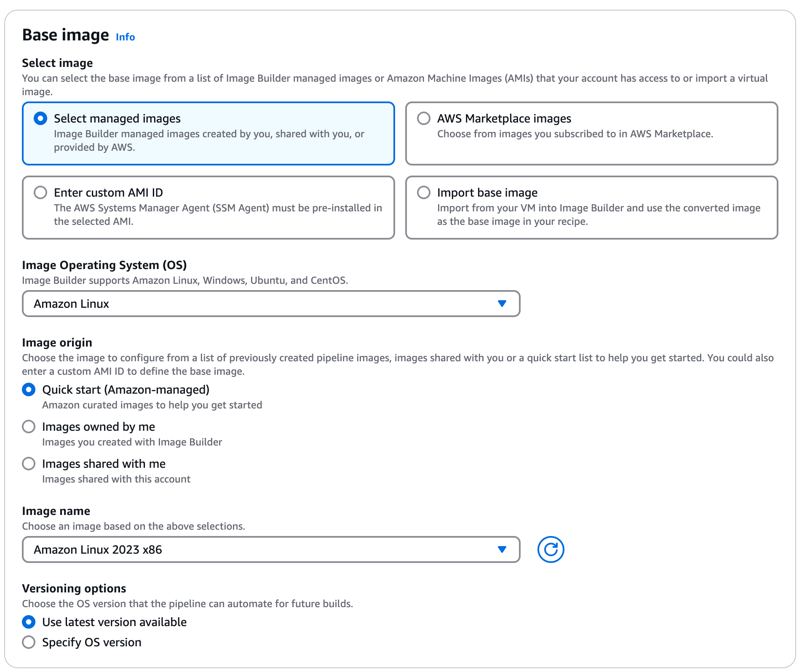Click the Import base image card description

click(598, 215)
